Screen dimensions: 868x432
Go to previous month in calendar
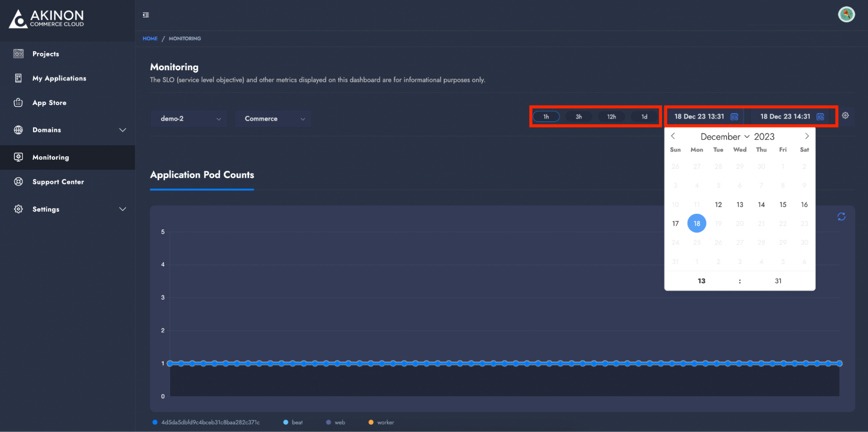click(x=673, y=136)
